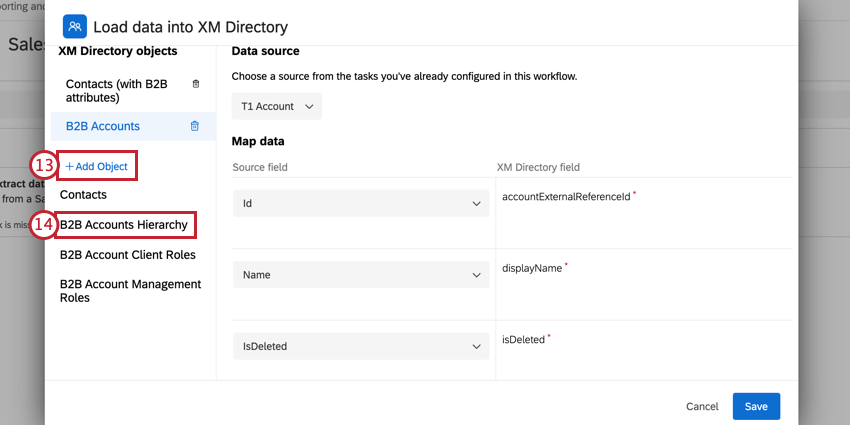Click the accountExternalReferenceId field label
The image size is (850, 425).
pyautogui.click(x=566, y=197)
